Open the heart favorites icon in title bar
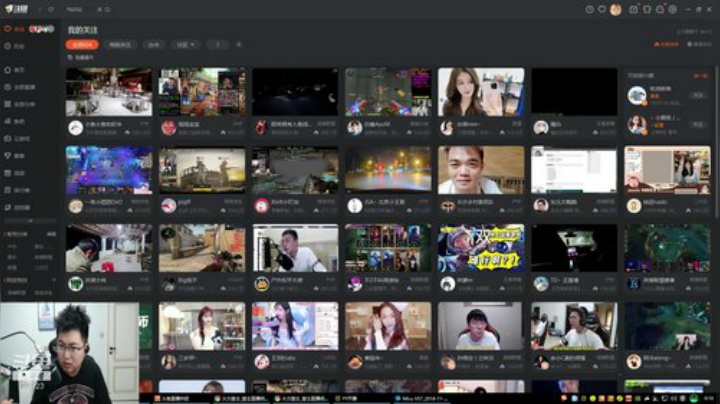 [x=602, y=9]
